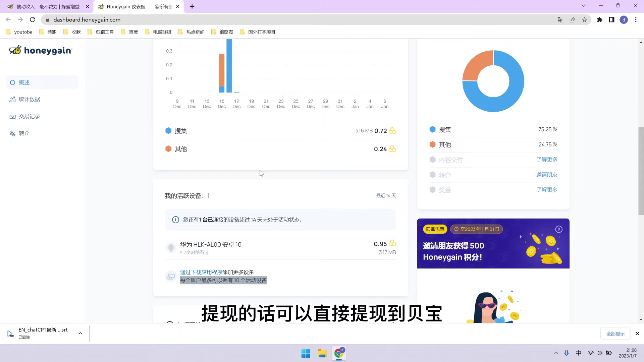
Task: Select 华为 HLK-AL00 安卓 10 device row
Action: [x=280, y=248]
